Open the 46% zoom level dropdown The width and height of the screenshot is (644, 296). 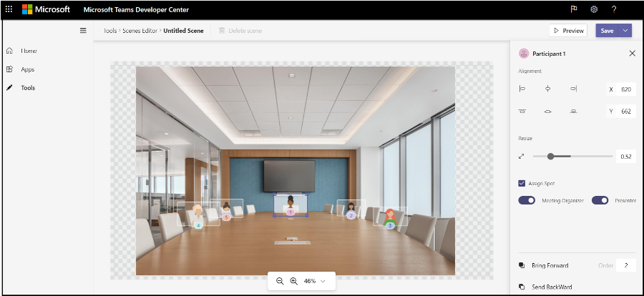[323, 282]
